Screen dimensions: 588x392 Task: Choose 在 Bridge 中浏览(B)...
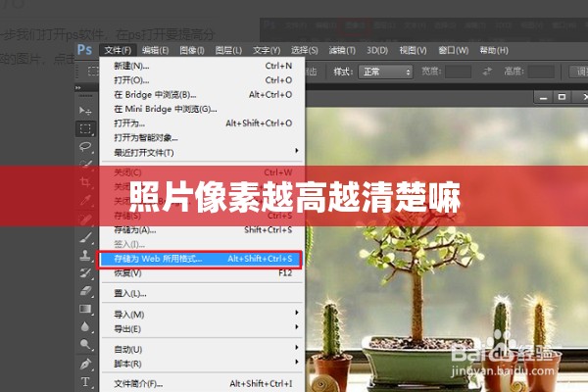[x=202, y=94]
